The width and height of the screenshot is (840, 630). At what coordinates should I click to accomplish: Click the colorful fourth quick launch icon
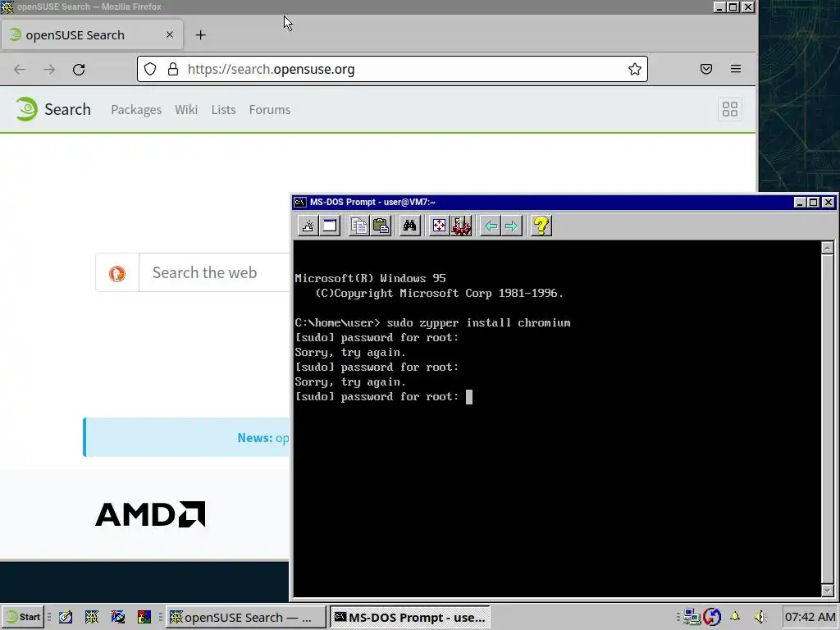click(x=144, y=617)
